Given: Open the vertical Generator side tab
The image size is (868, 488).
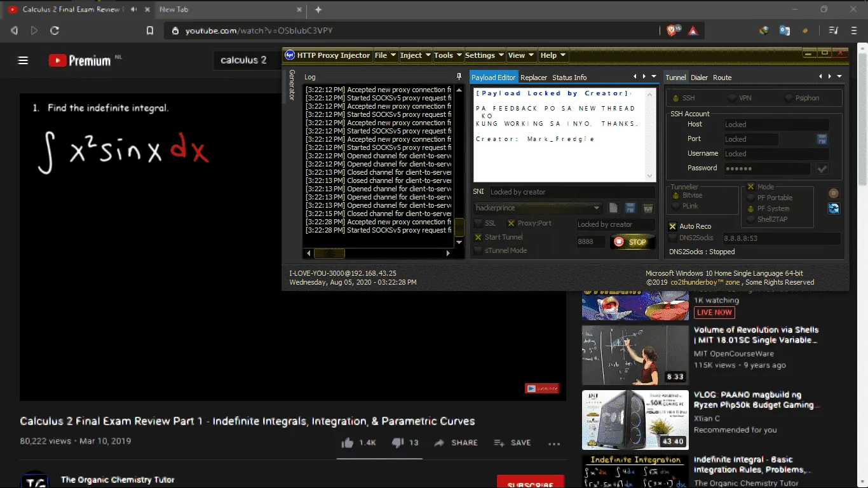Looking at the screenshot, I should click(292, 85).
